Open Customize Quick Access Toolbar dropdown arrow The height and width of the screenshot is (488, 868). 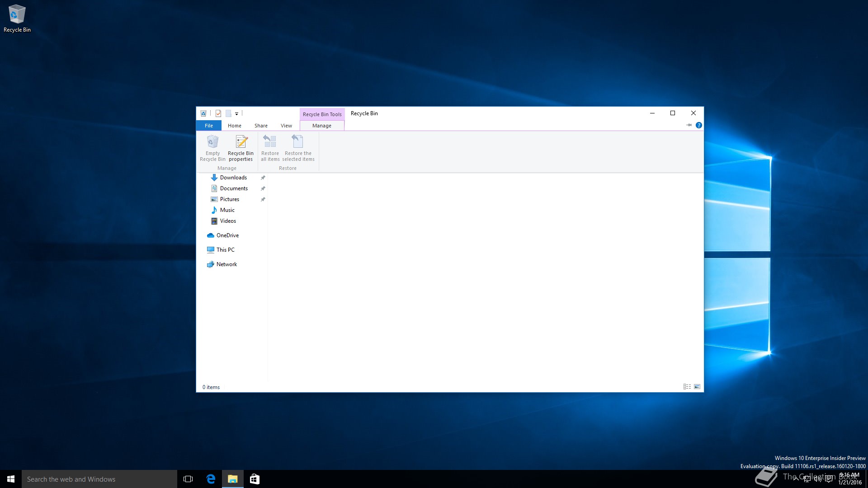tap(236, 114)
